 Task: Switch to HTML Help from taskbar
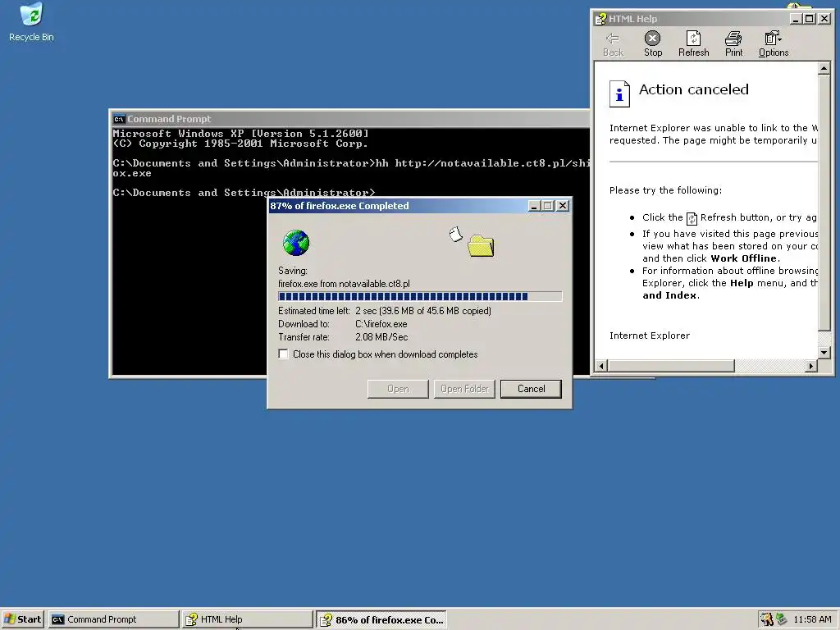tap(247, 619)
